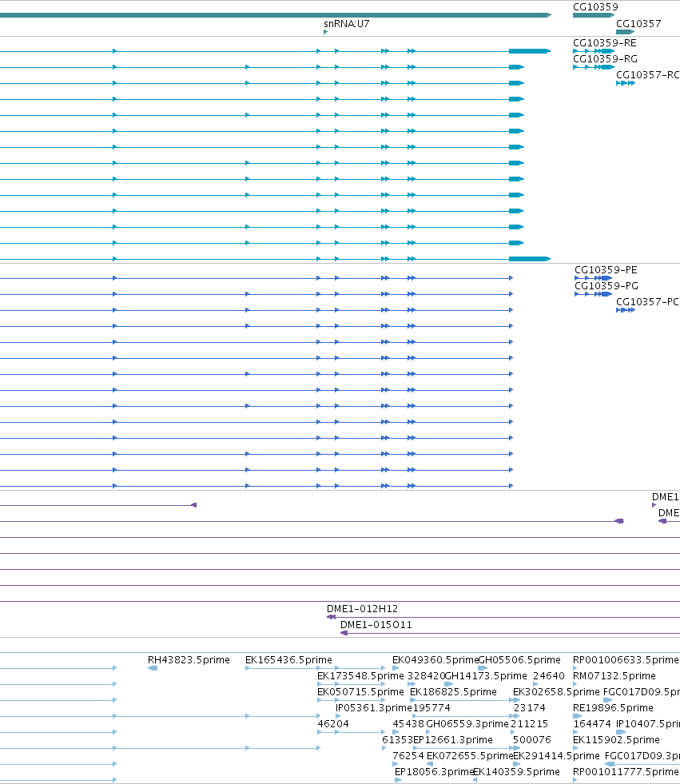680x784 pixels.
Task: Select EST RM07132.5prime
Action: point(614,676)
